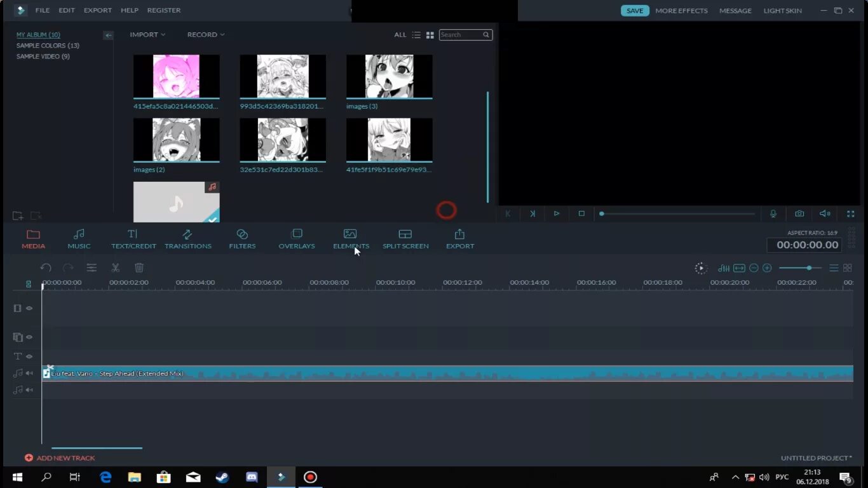This screenshot has height=488, width=868.
Task: Open the Overlays tab
Action: 297,240
